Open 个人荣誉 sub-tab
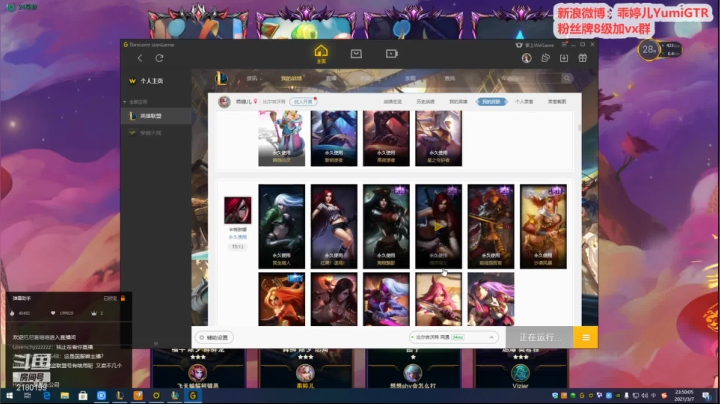The image size is (720, 404). point(524,101)
